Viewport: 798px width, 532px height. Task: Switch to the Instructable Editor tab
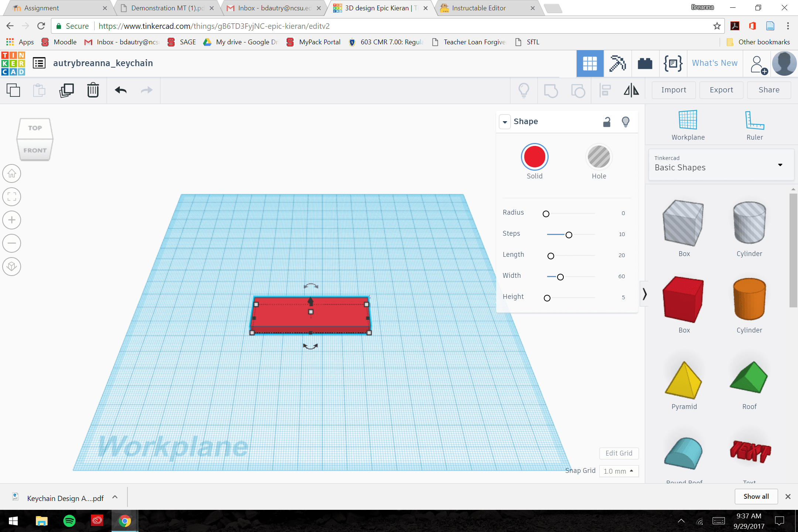[480, 8]
